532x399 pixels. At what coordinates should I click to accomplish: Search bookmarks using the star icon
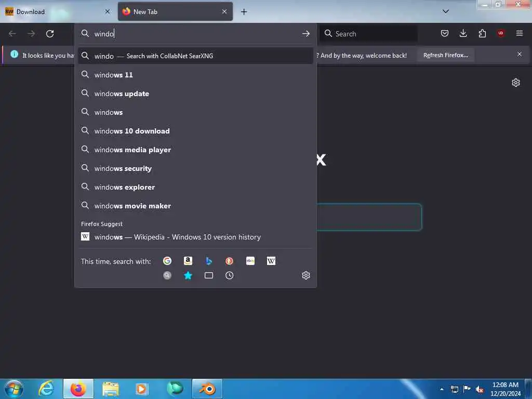pyautogui.click(x=188, y=275)
